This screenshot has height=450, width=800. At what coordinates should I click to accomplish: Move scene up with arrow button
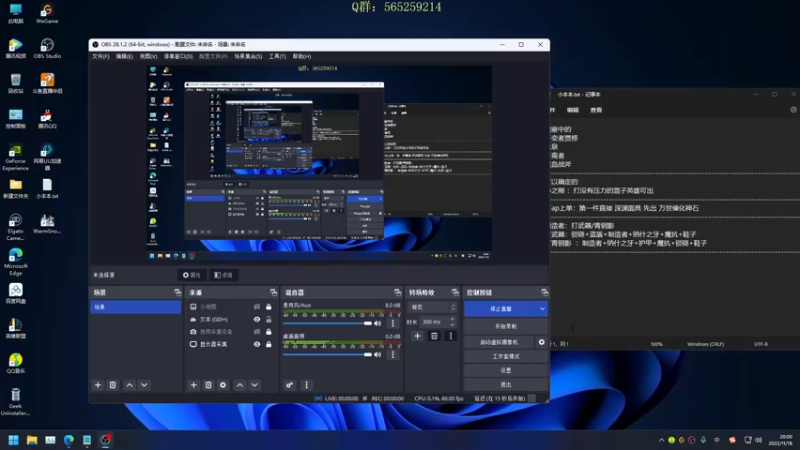130,385
